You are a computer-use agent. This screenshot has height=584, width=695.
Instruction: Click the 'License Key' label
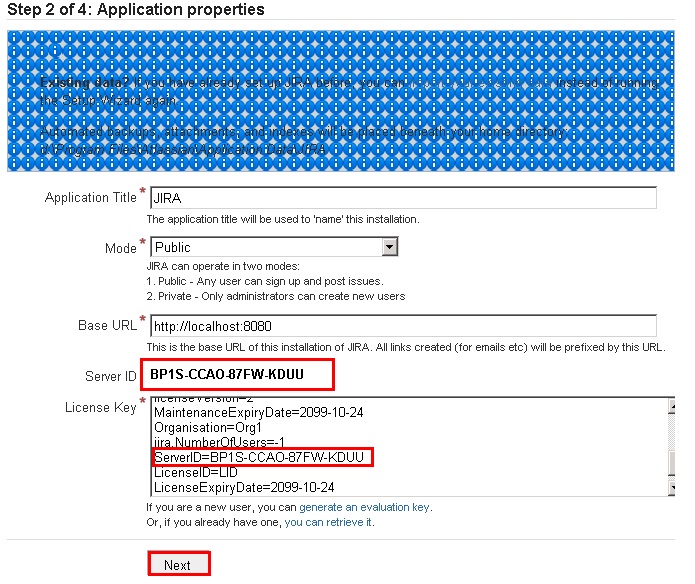[101, 407]
